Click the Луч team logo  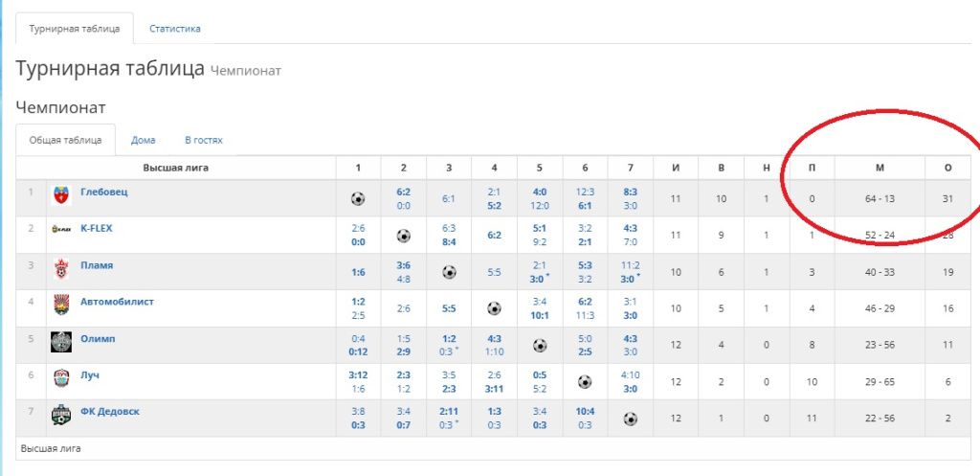coord(61,378)
